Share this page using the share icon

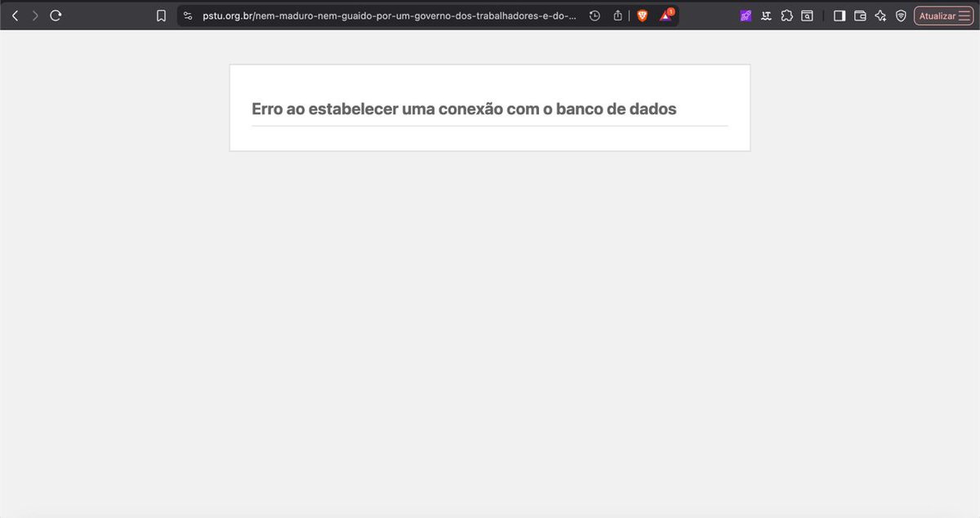pyautogui.click(x=618, y=16)
